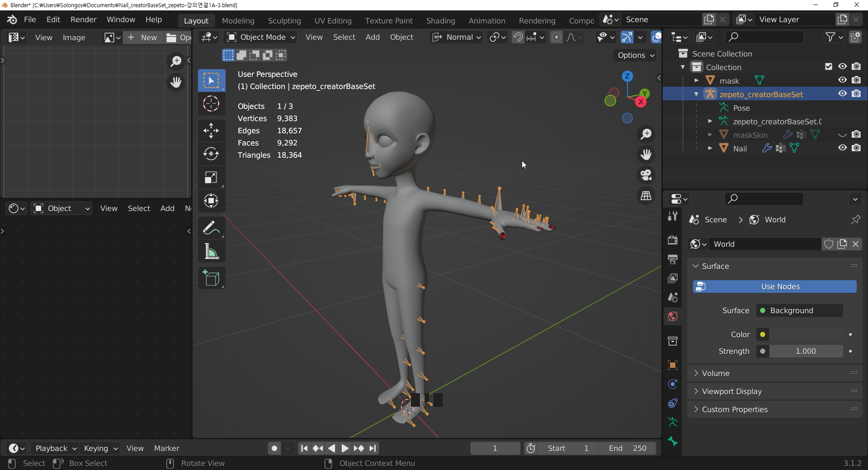
Task: Toggle auto keying record button
Action: (x=274, y=448)
